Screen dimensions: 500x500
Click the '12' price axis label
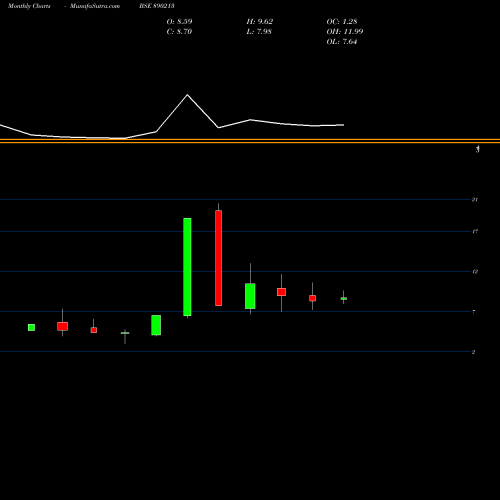475,272
